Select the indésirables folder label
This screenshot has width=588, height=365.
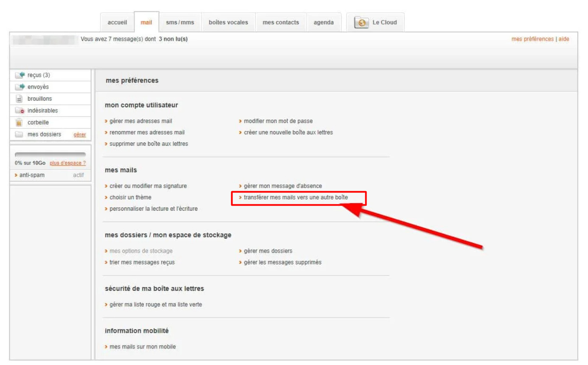click(x=42, y=111)
